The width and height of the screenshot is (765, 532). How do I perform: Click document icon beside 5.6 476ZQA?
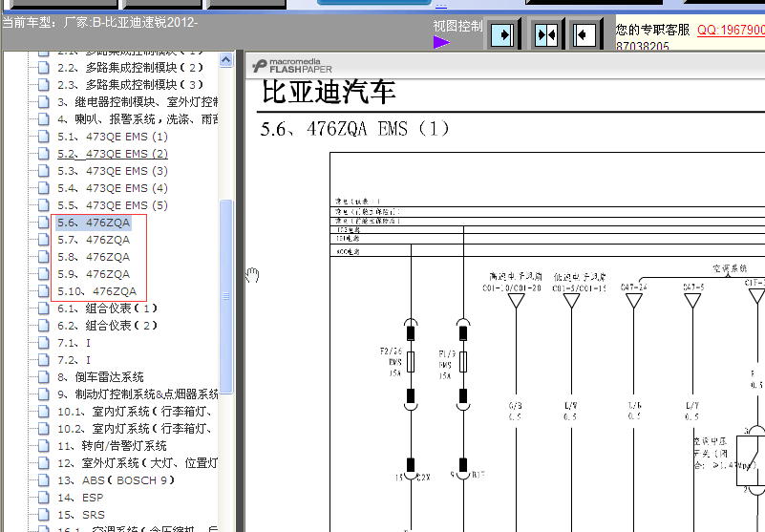pyautogui.click(x=43, y=223)
